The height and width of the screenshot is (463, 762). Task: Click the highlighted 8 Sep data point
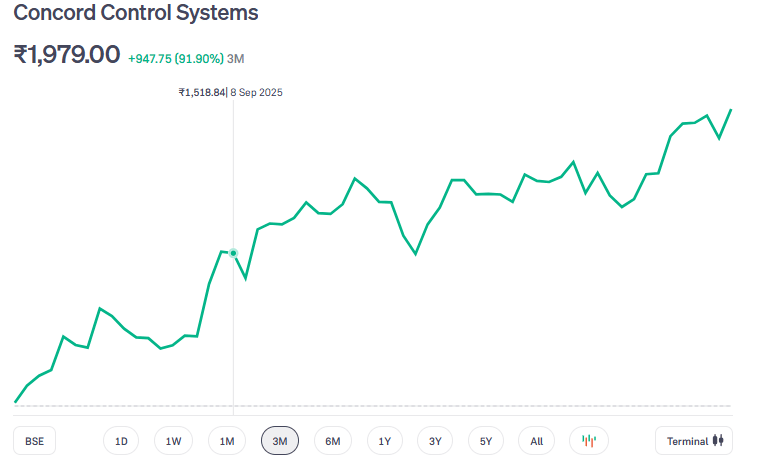233,253
